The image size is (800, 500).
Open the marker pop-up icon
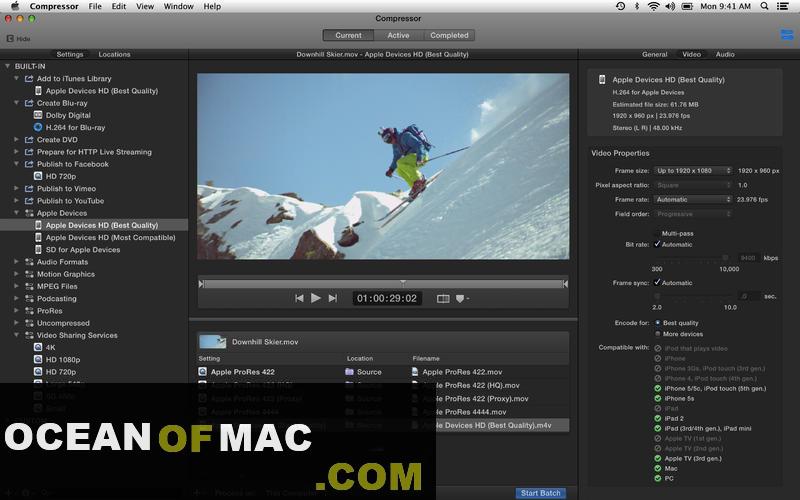coord(461,298)
